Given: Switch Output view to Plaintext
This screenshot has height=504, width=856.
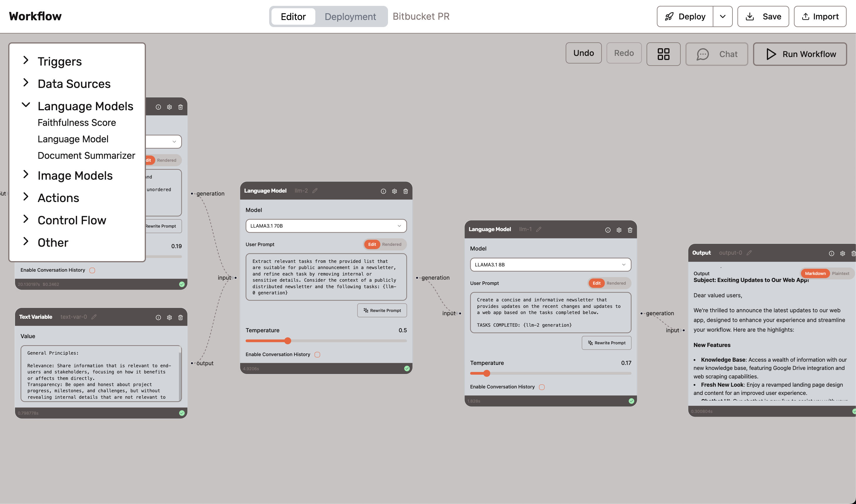Looking at the screenshot, I should point(840,273).
